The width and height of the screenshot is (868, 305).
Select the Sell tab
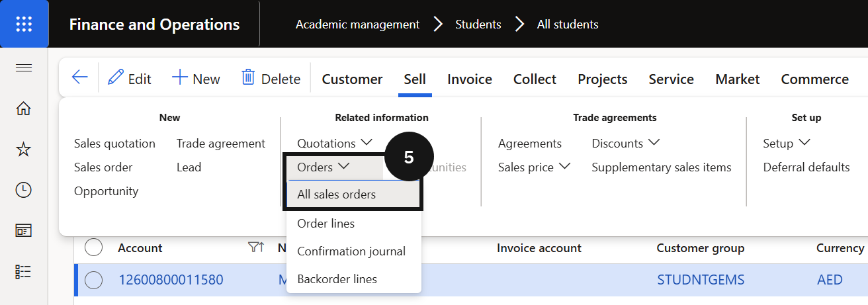[x=415, y=79]
